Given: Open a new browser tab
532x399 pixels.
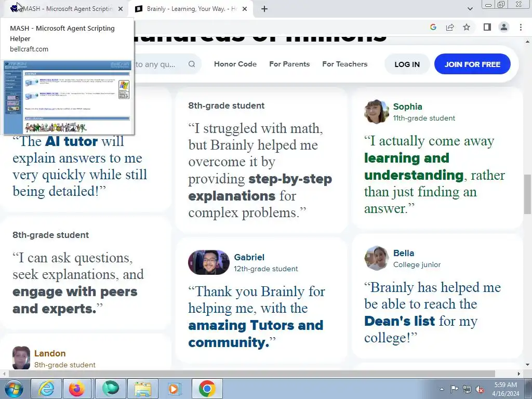Looking at the screenshot, I should click(x=264, y=9).
